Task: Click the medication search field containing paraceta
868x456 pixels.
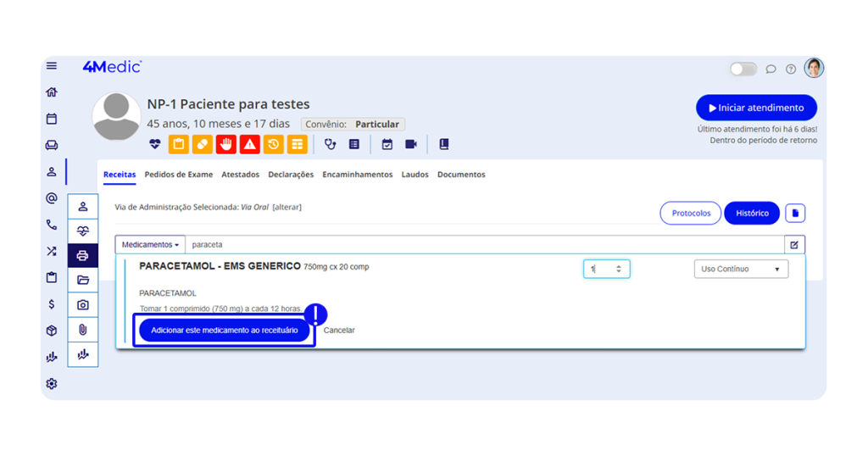Action: 483,245
